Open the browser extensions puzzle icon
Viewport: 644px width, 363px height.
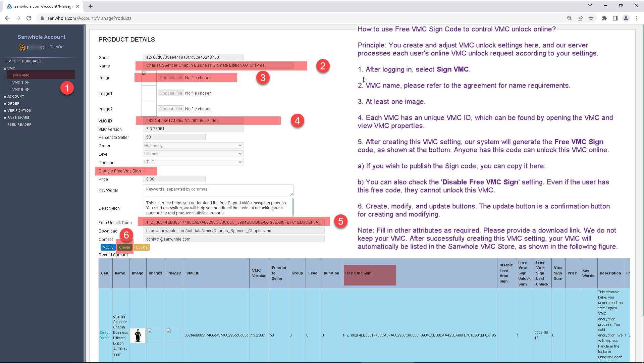coord(604,18)
